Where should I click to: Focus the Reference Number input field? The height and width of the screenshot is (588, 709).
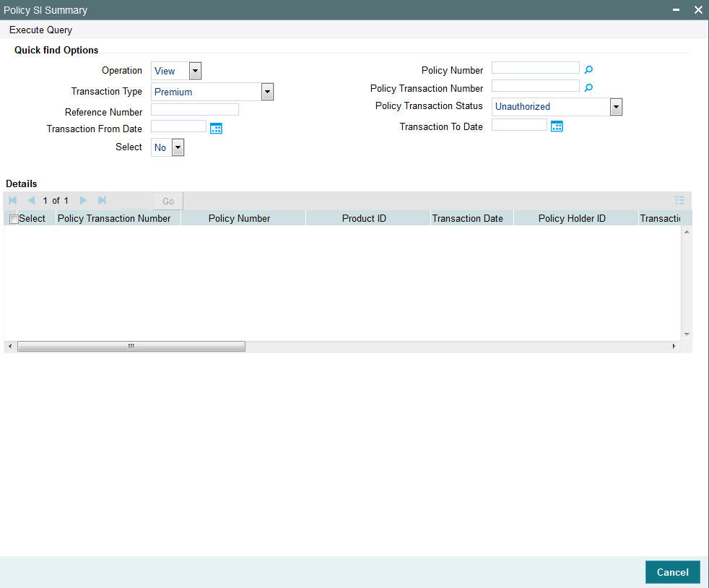point(195,110)
